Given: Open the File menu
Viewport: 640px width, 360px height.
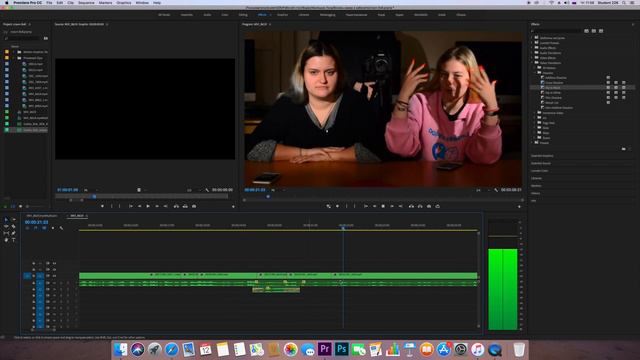Looking at the screenshot, I should (49, 3).
